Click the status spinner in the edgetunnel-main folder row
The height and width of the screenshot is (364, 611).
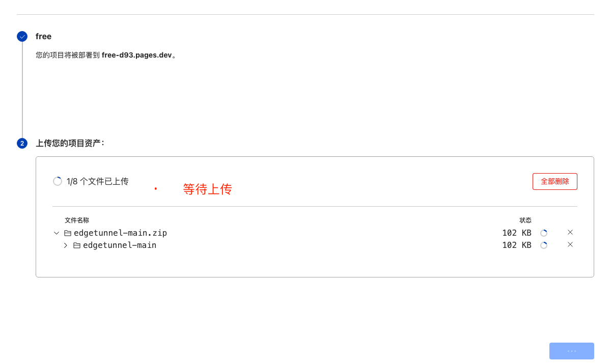pos(544,245)
